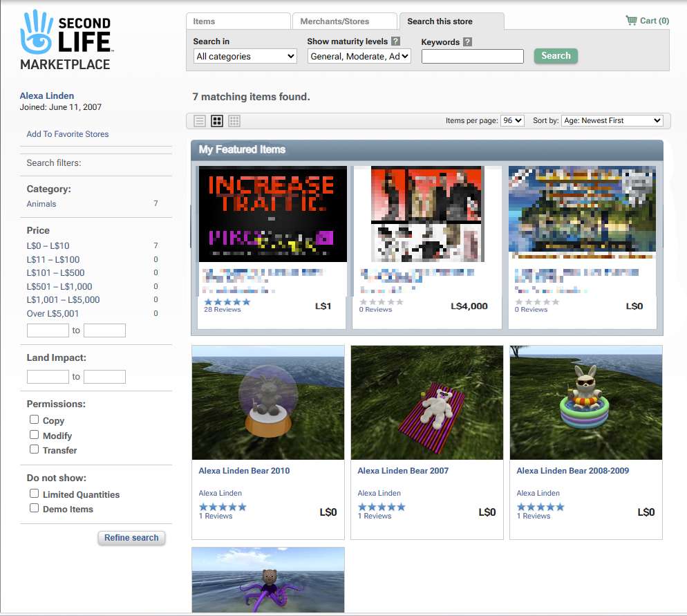Switch to list view layout
Screen dimensions: 687x616
tap(199, 120)
